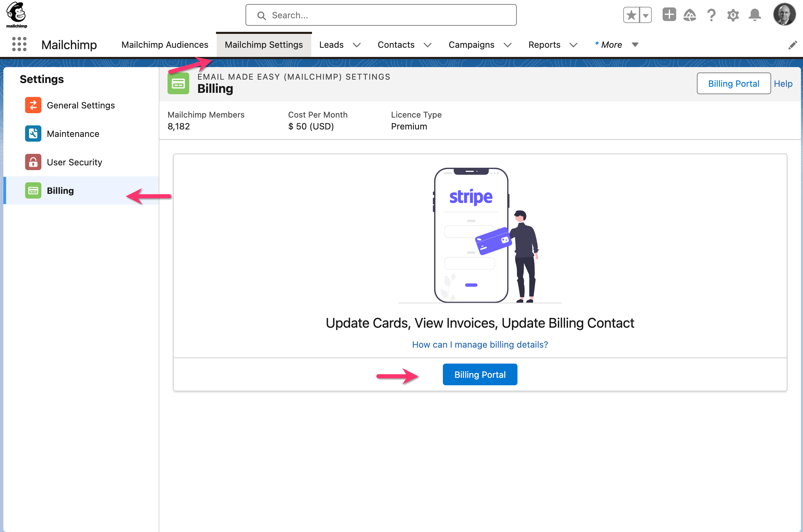Switch to Mailchimp Audiences tab
This screenshot has width=803, height=532.
pyautogui.click(x=165, y=45)
